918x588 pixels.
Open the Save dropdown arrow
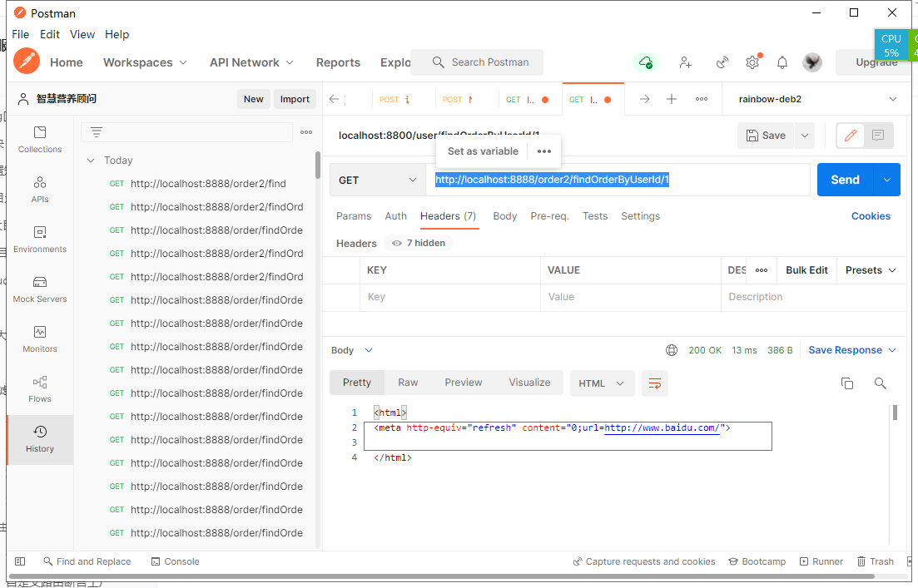pos(805,136)
